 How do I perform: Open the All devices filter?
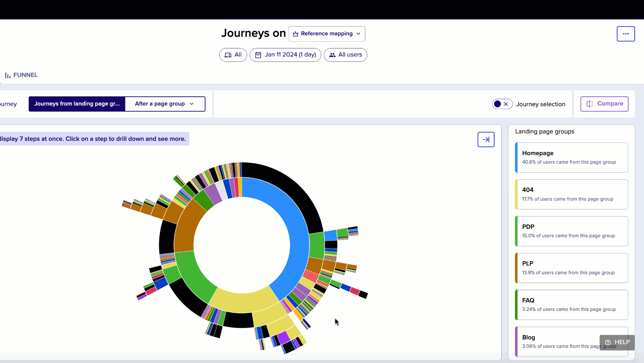pos(233,55)
